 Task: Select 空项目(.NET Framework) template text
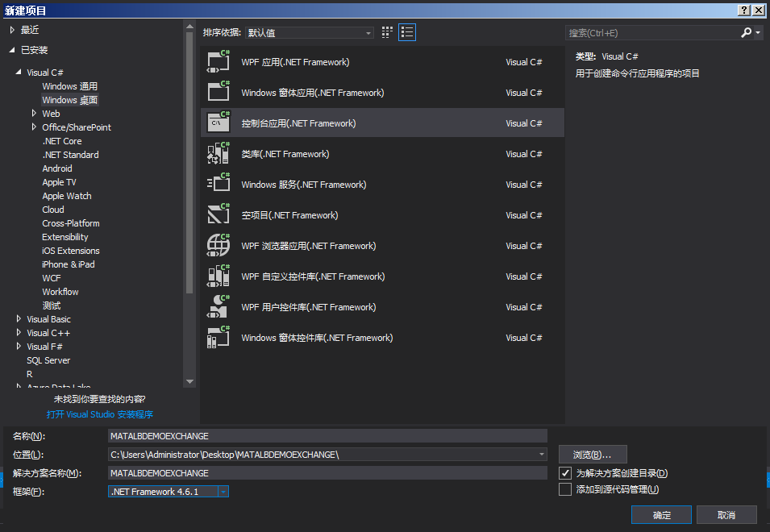[x=289, y=215]
